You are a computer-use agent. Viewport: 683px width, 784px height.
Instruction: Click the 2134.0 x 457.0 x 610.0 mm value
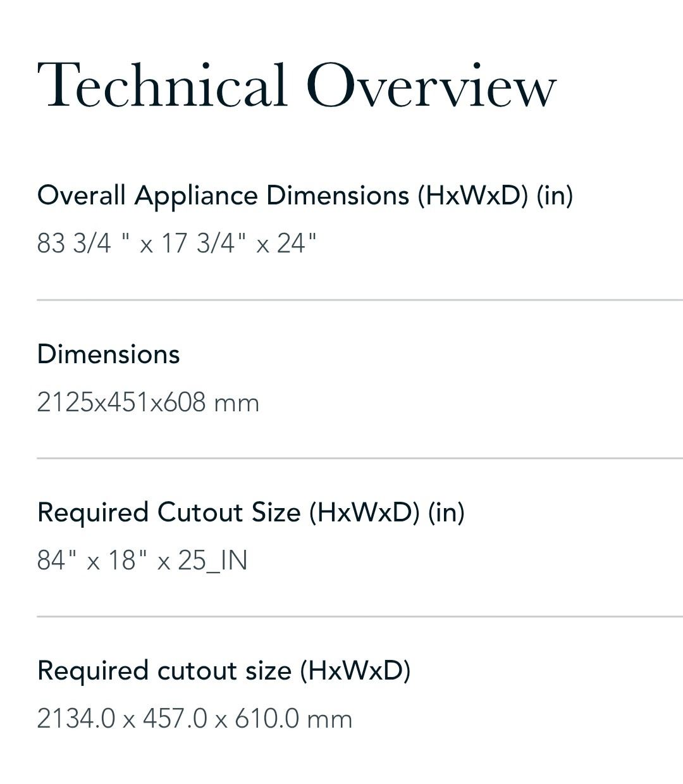[x=194, y=719]
